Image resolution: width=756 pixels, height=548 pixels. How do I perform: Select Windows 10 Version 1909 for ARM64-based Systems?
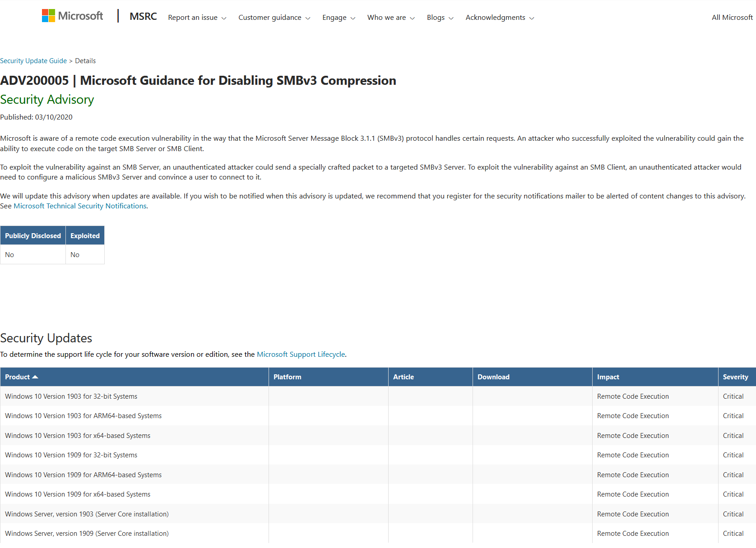[83, 475]
